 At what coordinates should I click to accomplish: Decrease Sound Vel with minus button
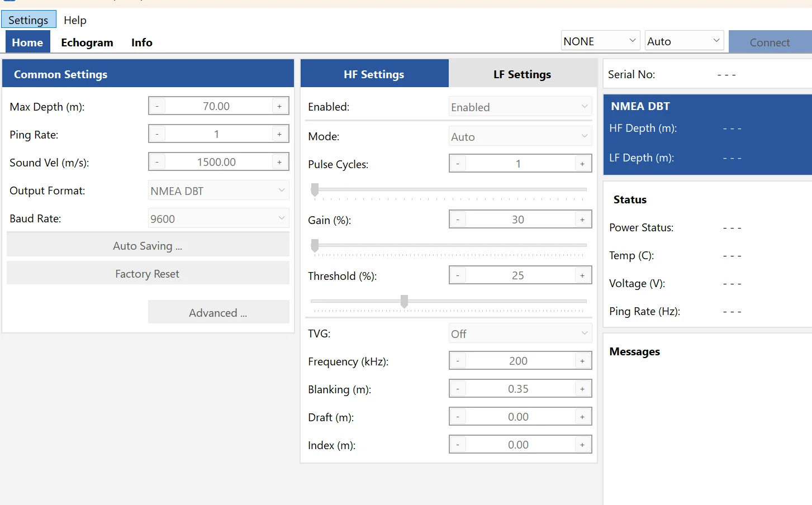157,162
